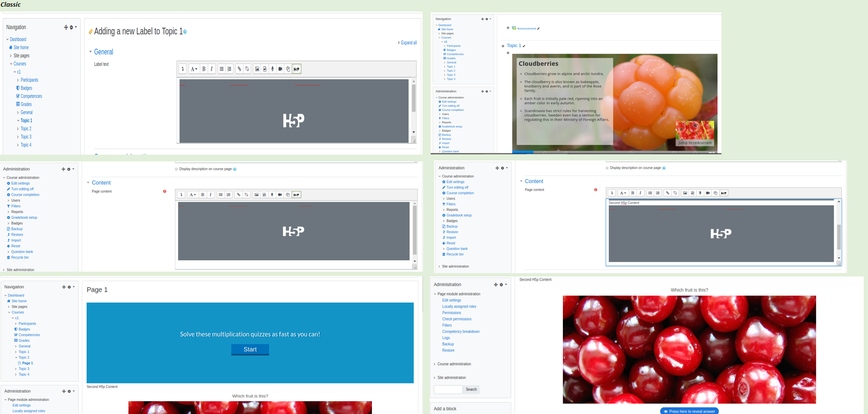868x414 pixels.
Task: Open gear menu of Navigation block listing Page 1
Action: click(71, 287)
